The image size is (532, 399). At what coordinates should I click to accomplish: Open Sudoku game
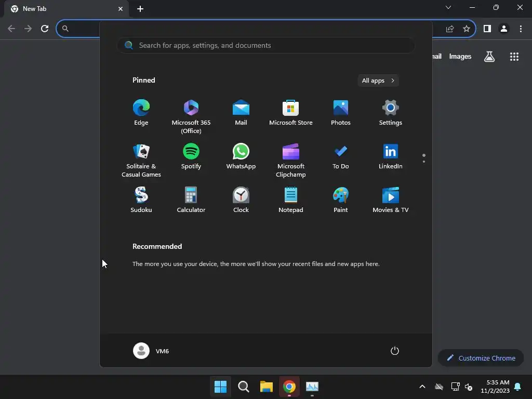coord(141,200)
